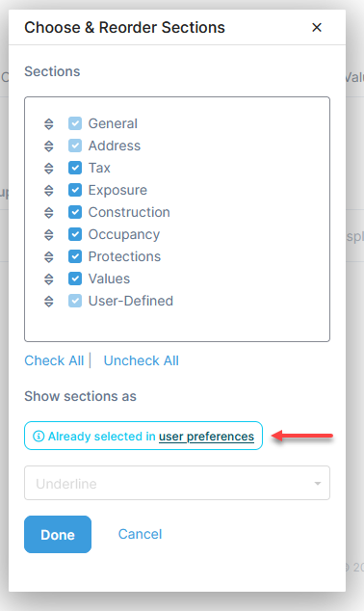The height and width of the screenshot is (611, 364).
Task: Click the info icon in user preferences notice
Action: pos(39,436)
